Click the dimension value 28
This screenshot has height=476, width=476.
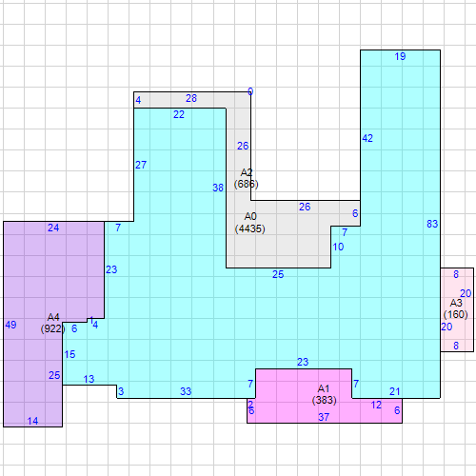[191, 98]
